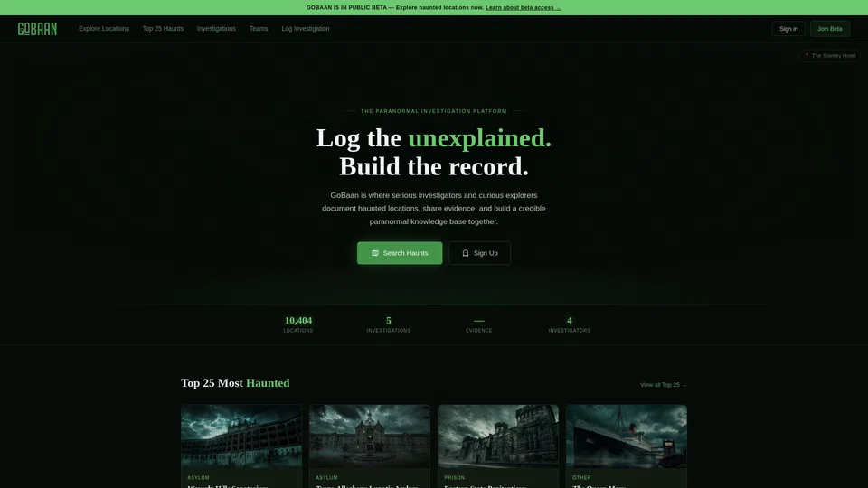
Task: Click the PRISON category label
Action: click(x=455, y=477)
